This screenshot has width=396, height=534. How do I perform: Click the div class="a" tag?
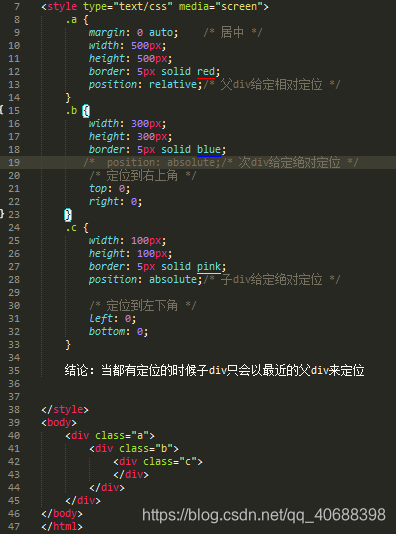pyautogui.click(x=110, y=436)
